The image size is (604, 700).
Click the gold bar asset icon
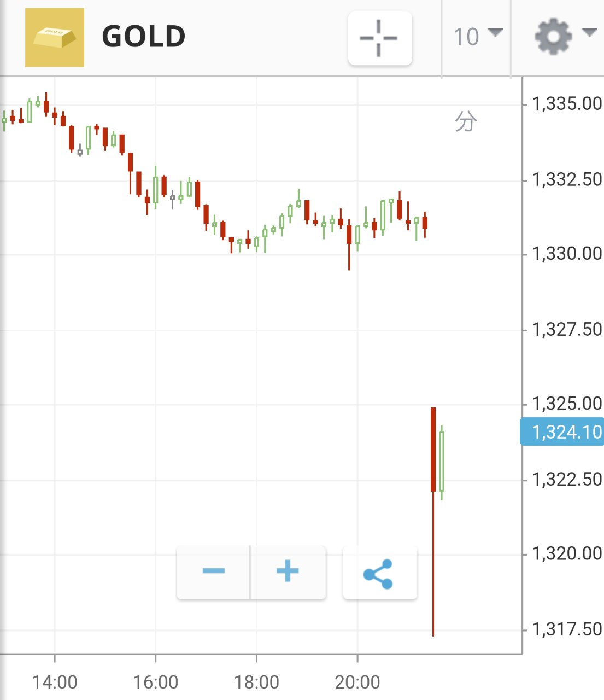[x=55, y=37]
